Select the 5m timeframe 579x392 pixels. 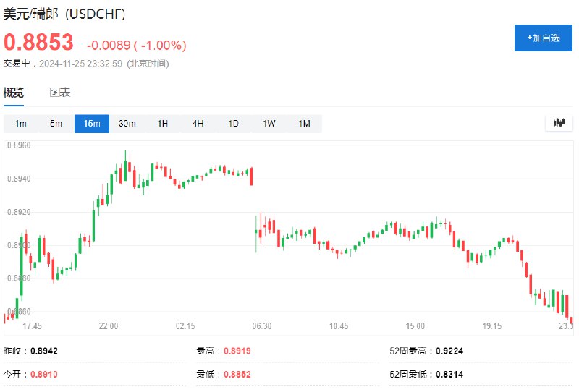point(56,124)
